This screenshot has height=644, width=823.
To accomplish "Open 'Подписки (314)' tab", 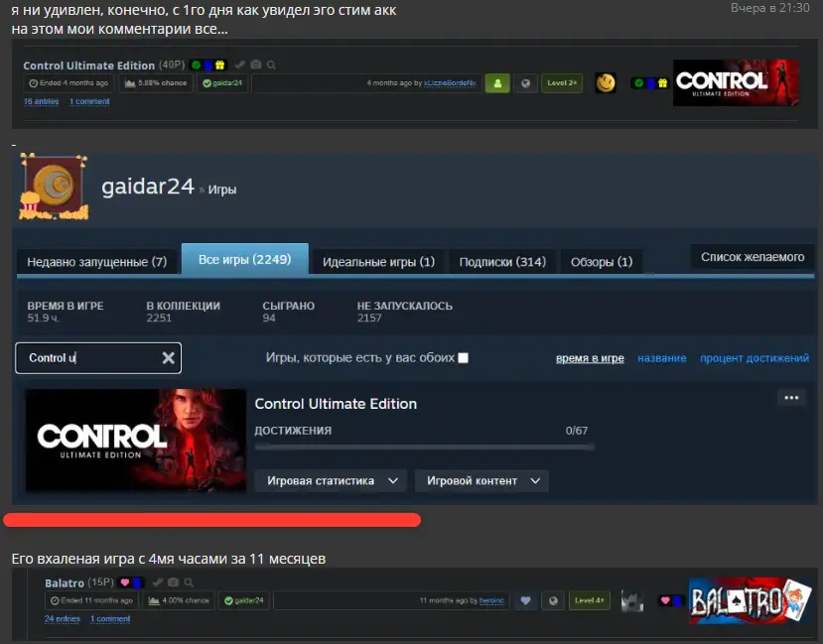I will click(x=502, y=262).
